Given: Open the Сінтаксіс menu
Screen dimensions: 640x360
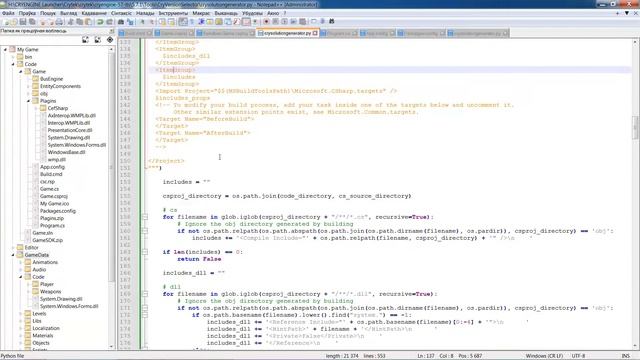Looking at the screenshot, I should pos(121,13).
